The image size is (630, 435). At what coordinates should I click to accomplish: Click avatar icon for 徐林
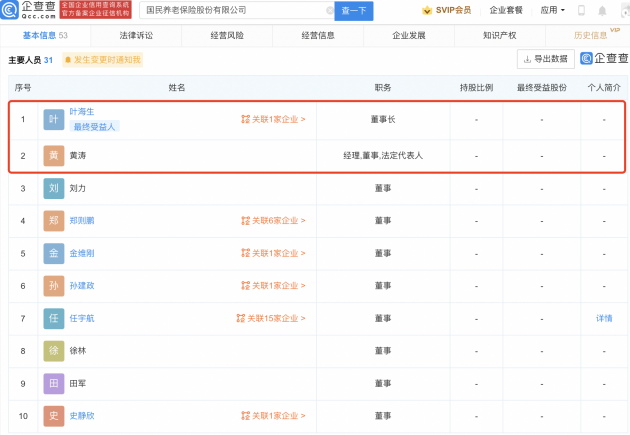click(x=54, y=351)
